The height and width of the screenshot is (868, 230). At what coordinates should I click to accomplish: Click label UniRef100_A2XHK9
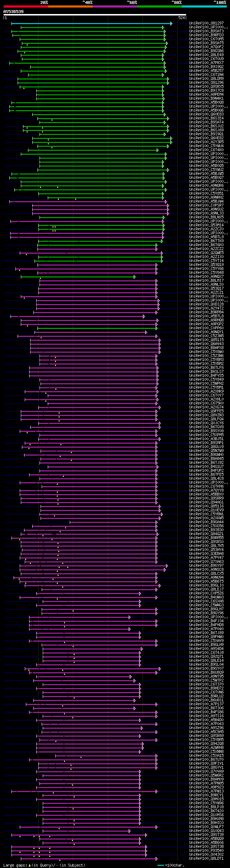click(206, 392)
